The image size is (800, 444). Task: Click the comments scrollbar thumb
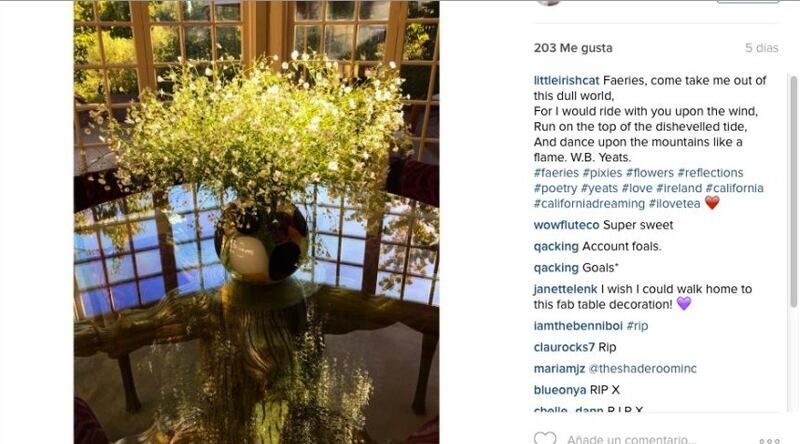(x=793, y=191)
